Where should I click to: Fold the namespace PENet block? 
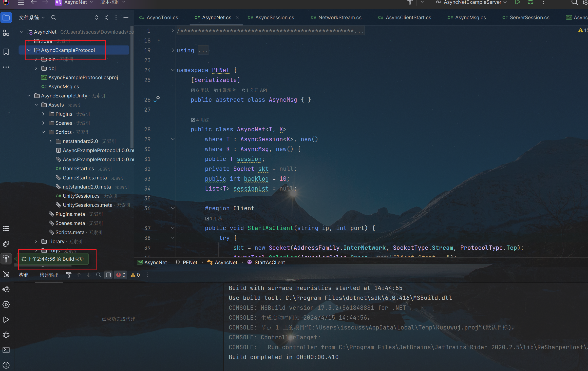tap(173, 70)
